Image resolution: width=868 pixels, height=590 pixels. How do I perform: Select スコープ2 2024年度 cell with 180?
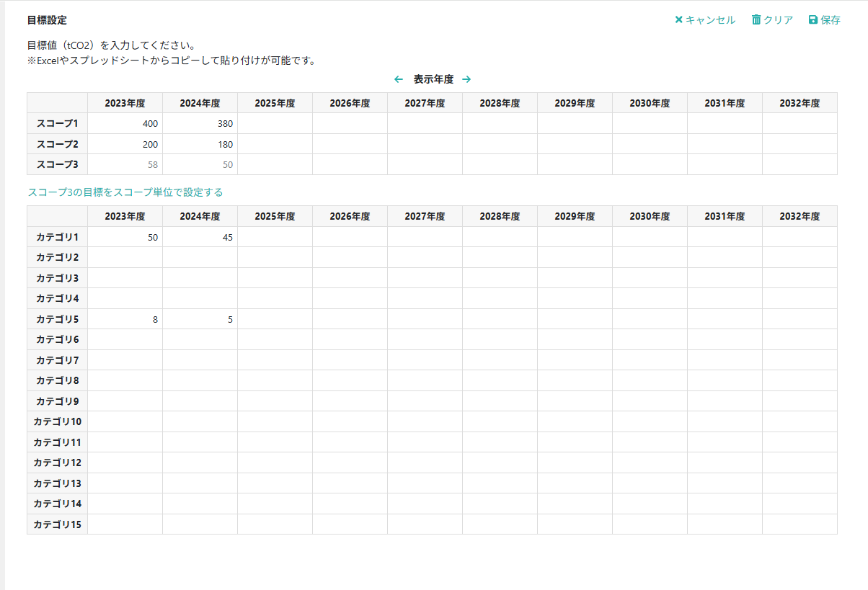200,144
